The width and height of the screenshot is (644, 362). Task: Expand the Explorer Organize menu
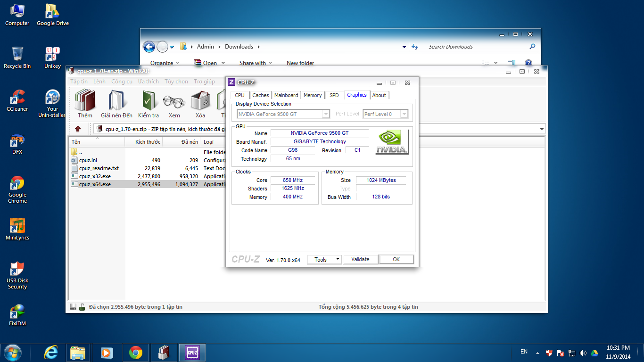click(165, 63)
